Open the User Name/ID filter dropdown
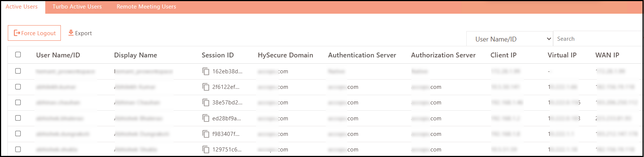The height and width of the screenshot is (157, 644). pos(509,39)
